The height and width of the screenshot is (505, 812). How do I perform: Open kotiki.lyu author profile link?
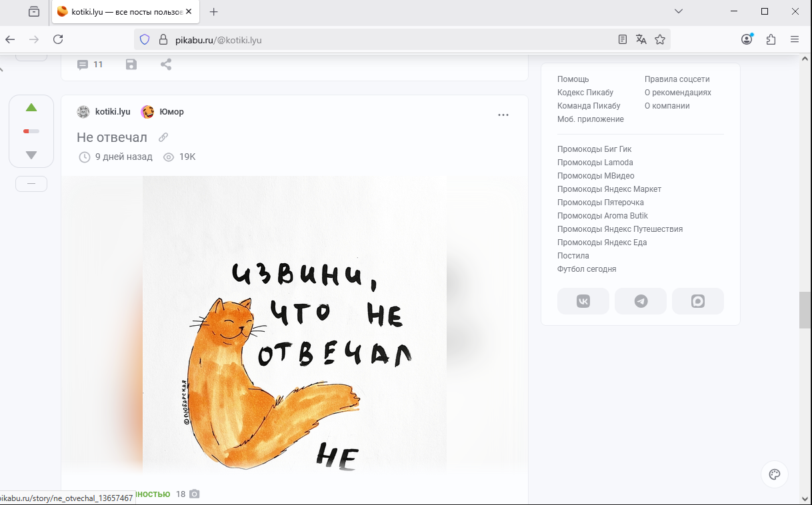(x=113, y=112)
